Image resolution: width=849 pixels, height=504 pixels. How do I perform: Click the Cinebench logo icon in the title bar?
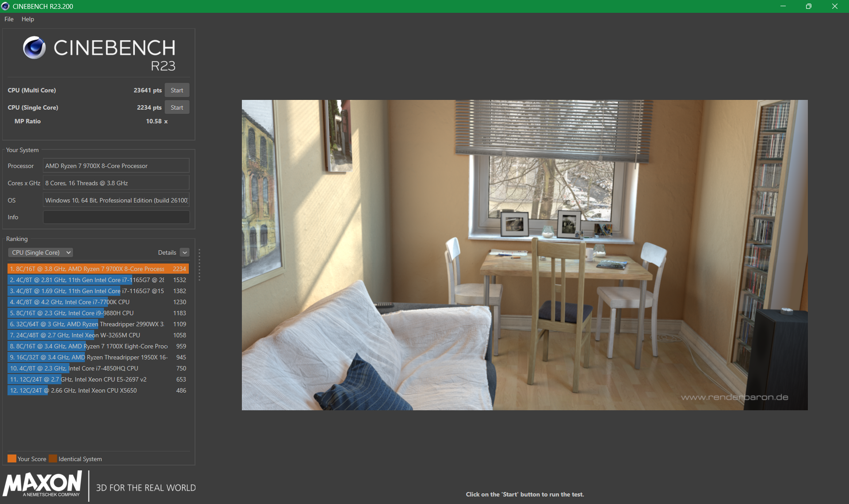click(x=5, y=6)
